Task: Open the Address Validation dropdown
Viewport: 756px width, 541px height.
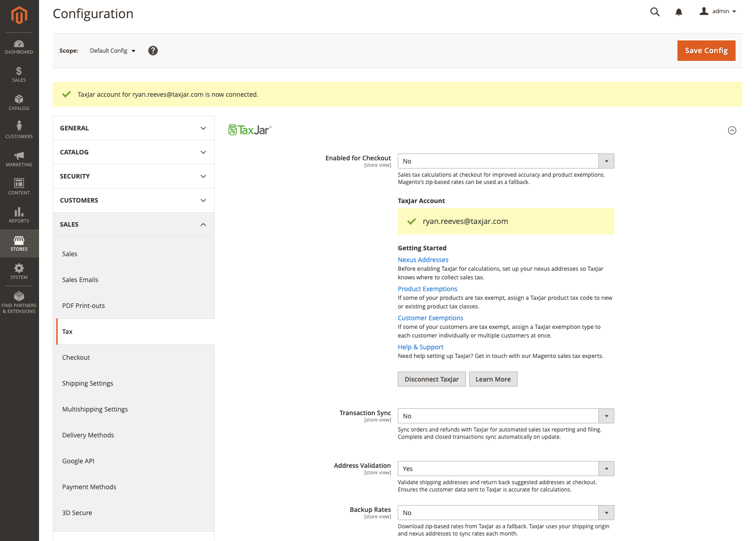Action: pos(506,469)
